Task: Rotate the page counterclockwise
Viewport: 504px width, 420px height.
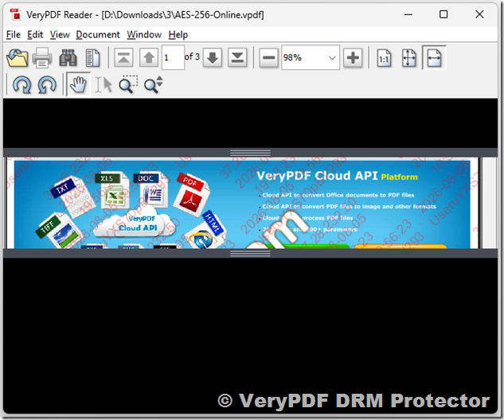Action: [47, 85]
